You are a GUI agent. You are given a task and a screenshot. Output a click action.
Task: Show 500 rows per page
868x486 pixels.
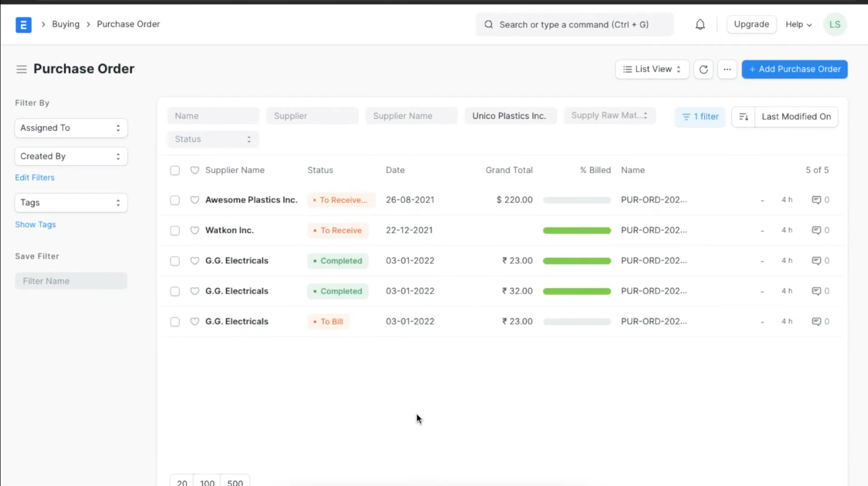coord(235,482)
